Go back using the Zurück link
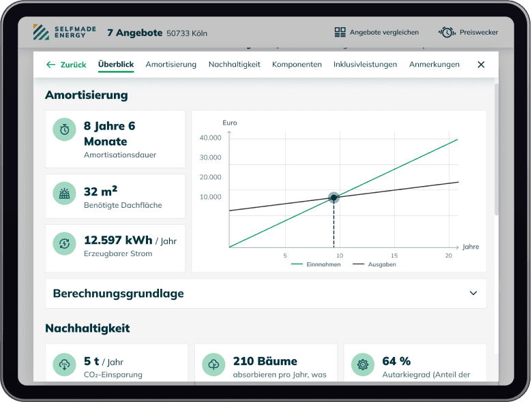 point(66,65)
